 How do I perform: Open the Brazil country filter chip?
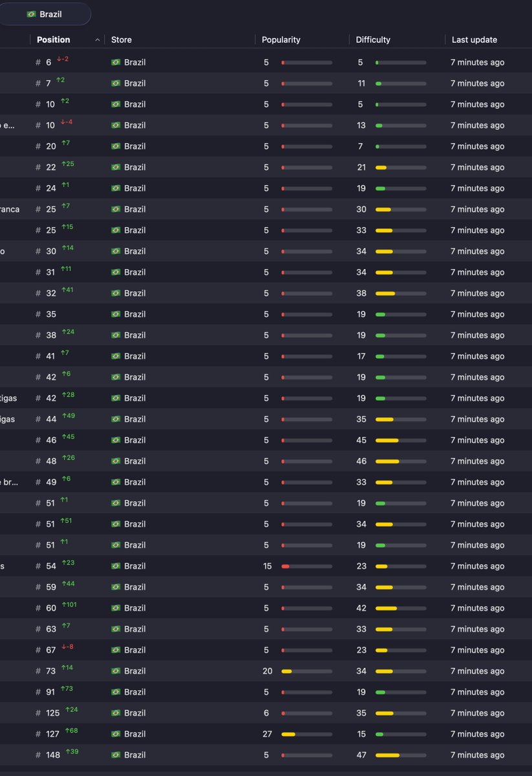click(44, 14)
